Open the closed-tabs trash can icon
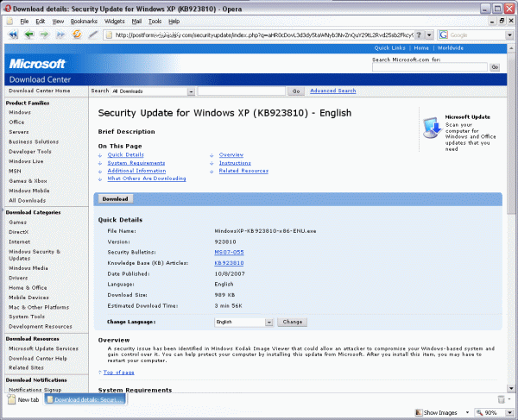 [x=501, y=399]
